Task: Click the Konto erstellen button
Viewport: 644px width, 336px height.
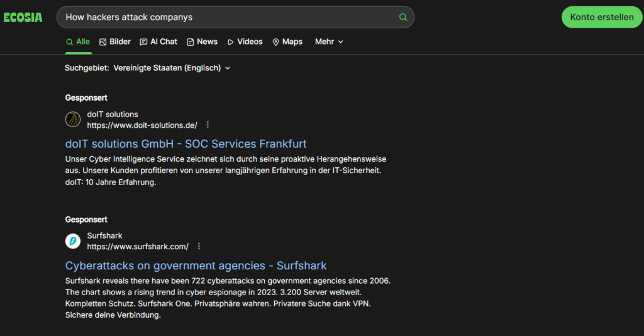Action: (602, 18)
